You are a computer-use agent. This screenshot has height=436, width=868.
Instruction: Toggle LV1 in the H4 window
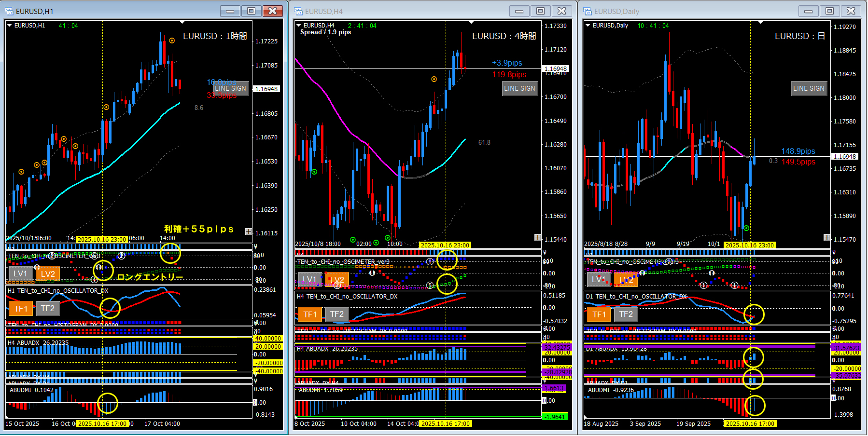point(309,280)
